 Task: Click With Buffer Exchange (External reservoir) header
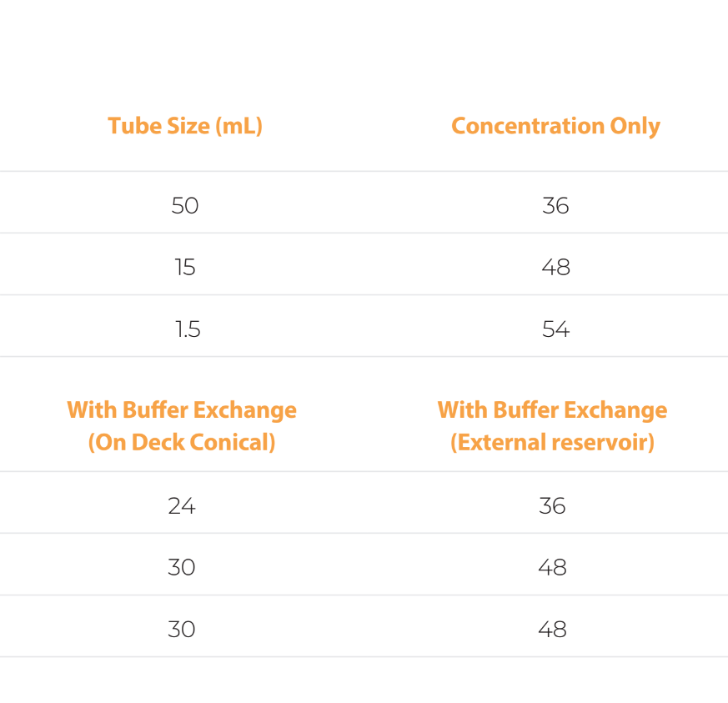coord(552,426)
